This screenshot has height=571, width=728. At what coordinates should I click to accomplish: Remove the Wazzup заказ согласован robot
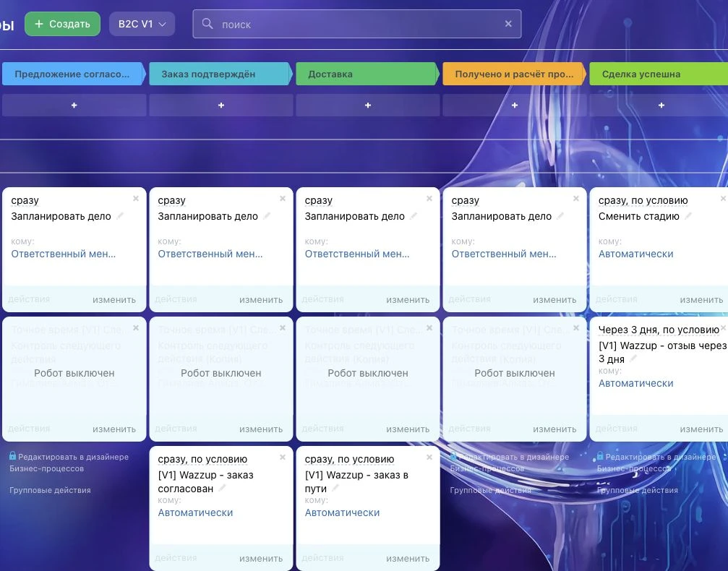click(282, 458)
